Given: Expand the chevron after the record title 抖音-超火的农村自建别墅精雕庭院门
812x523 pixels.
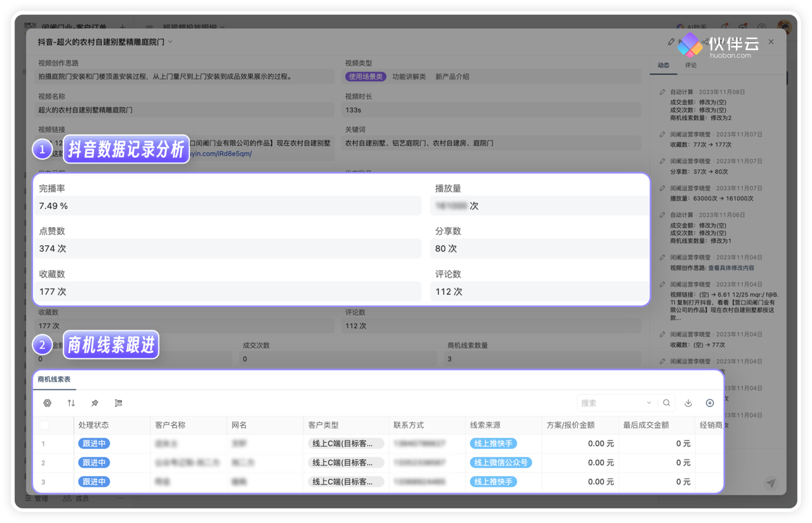Looking at the screenshot, I should [170, 42].
